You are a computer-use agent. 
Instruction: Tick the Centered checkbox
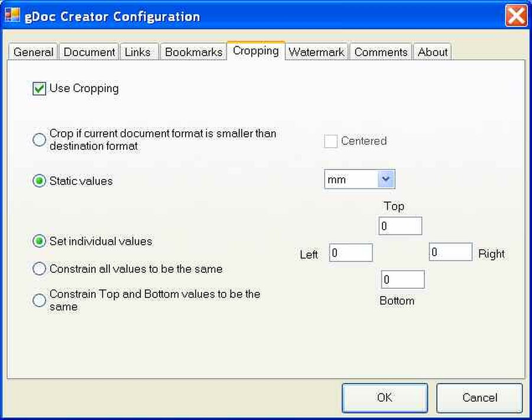330,141
